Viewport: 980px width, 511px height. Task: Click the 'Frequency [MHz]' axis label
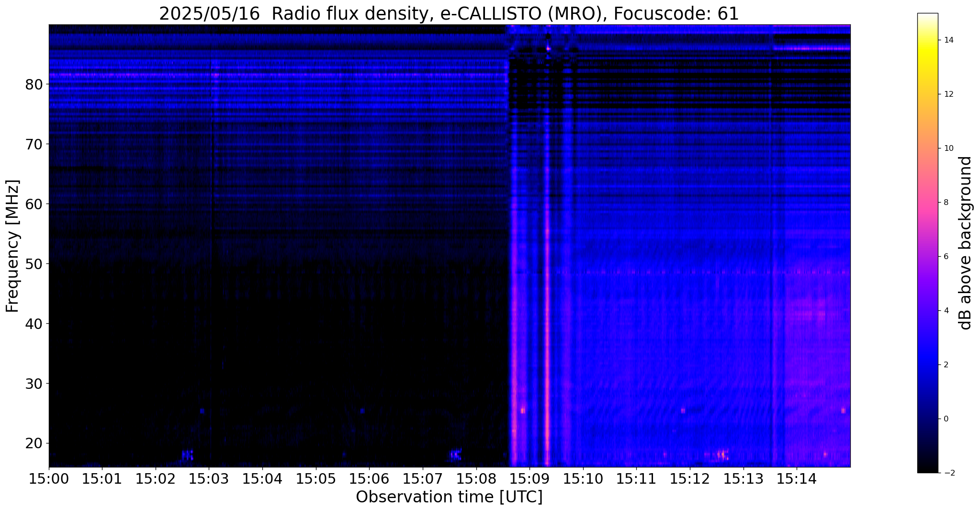13,246
